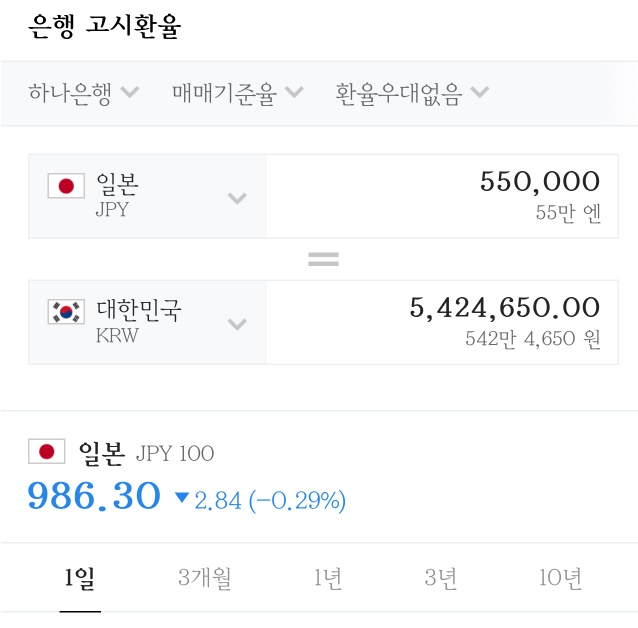Viewport: 638px width, 628px height.
Task: Select the 1일 chart tab
Action: pyautogui.click(x=80, y=578)
